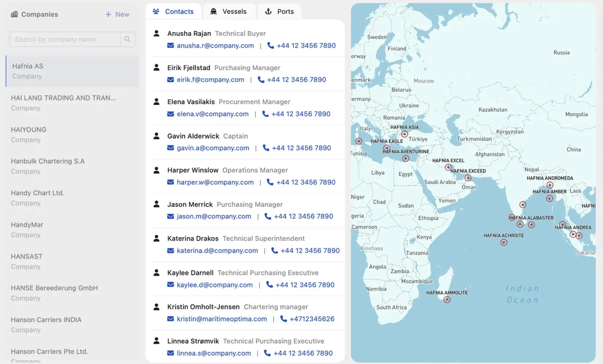Click the person icon next to Elena Vasilakis
Screen dimensions: 603x364
click(x=156, y=101)
